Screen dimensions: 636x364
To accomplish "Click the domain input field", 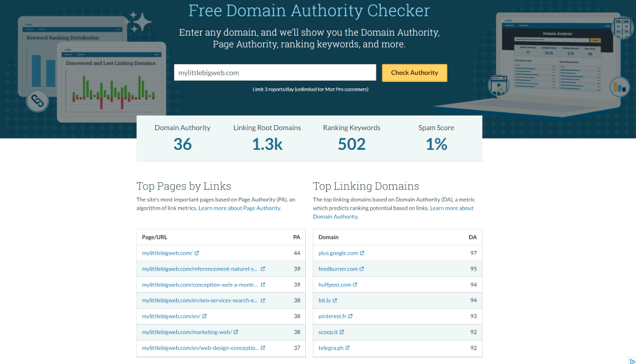I will click(275, 73).
